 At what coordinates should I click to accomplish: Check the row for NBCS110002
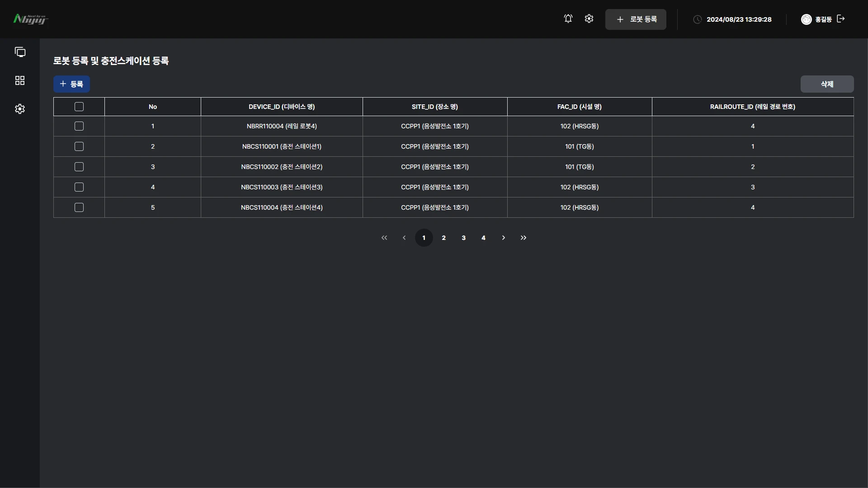point(79,167)
